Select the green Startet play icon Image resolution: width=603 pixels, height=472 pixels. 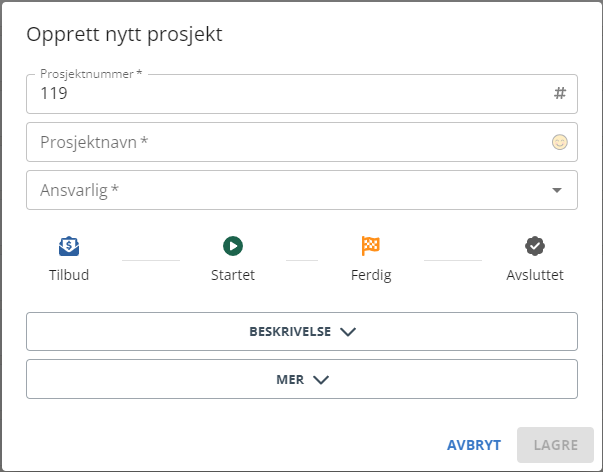click(x=233, y=246)
